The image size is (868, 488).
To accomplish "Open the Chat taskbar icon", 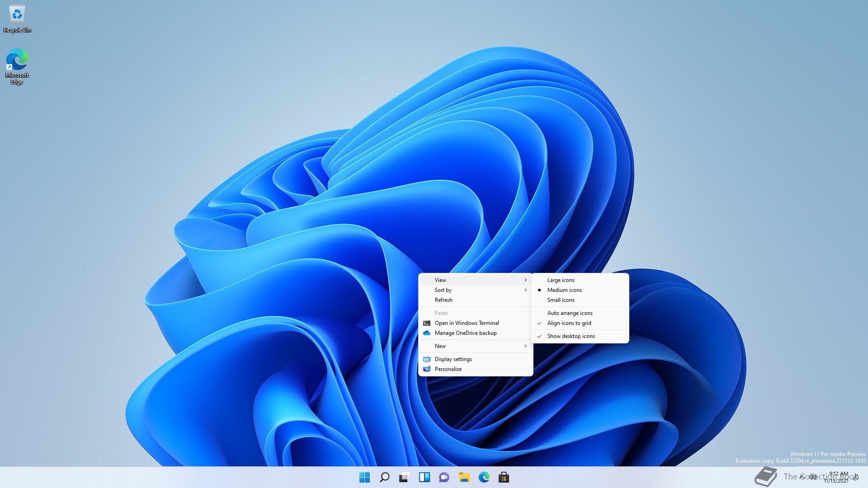I will [x=444, y=477].
